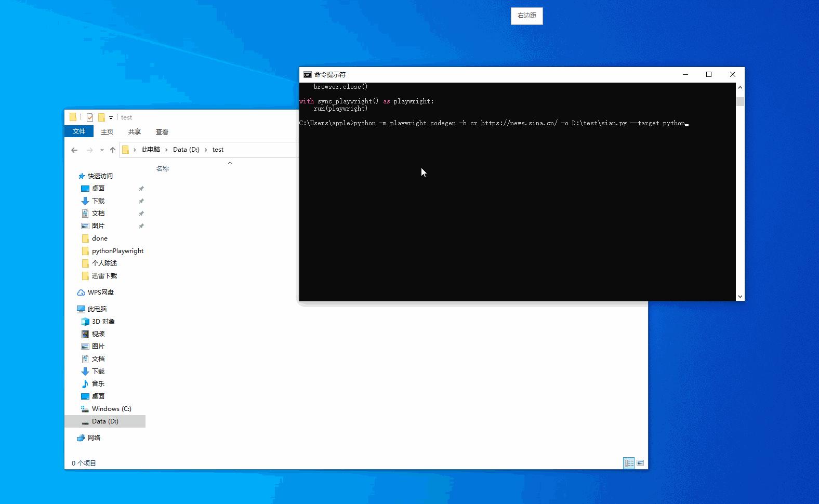Viewport: 819px width, 504px height.
Task: Open 桌面 under 此电脑
Action: tap(98, 396)
